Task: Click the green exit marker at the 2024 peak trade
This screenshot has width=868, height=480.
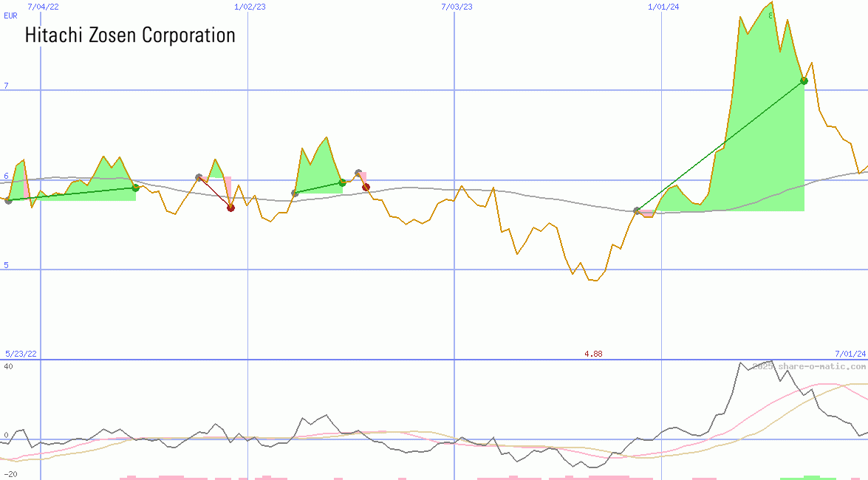Action: pyautogui.click(x=804, y=80)
